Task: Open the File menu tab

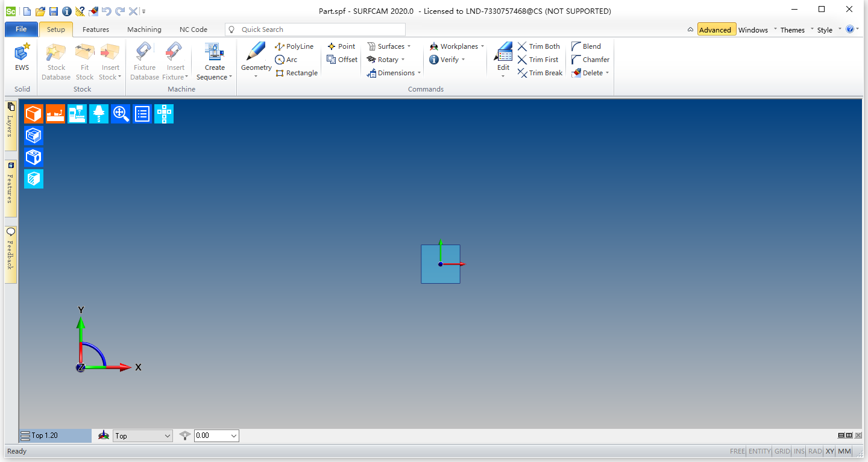Action: (21, 29)
